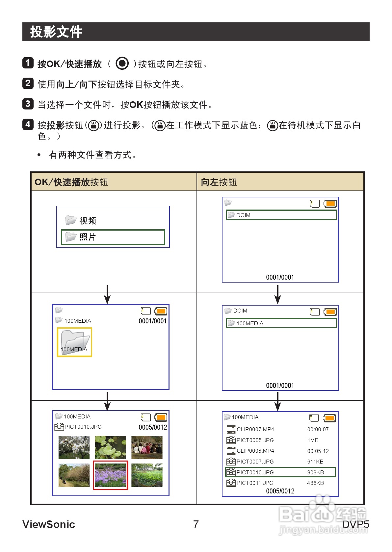
Task: Click battery icon in DCIM breadcrumb screen
Action: point(330,312)
